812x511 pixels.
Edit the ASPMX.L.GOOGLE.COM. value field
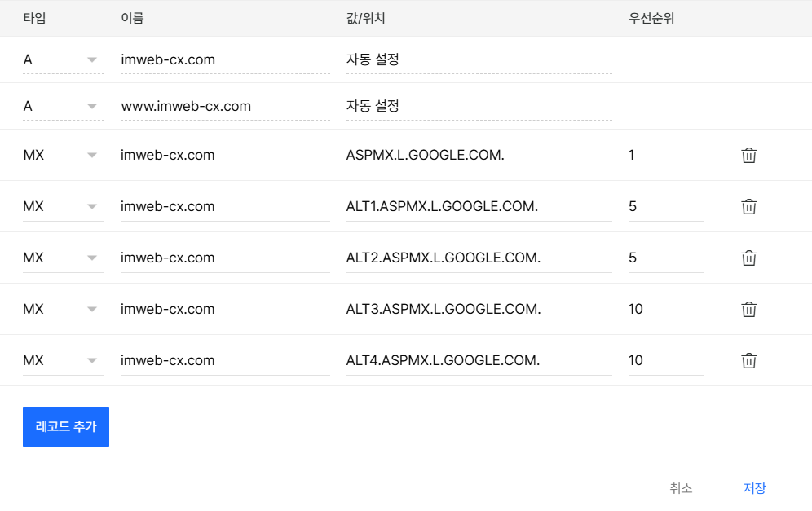pos(479,155)
